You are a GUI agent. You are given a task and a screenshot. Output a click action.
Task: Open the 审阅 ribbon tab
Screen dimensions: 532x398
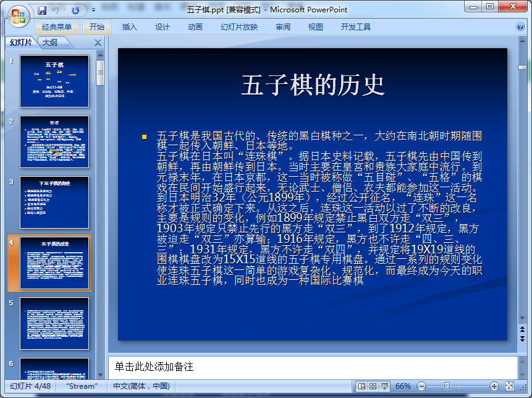[283, 27]
